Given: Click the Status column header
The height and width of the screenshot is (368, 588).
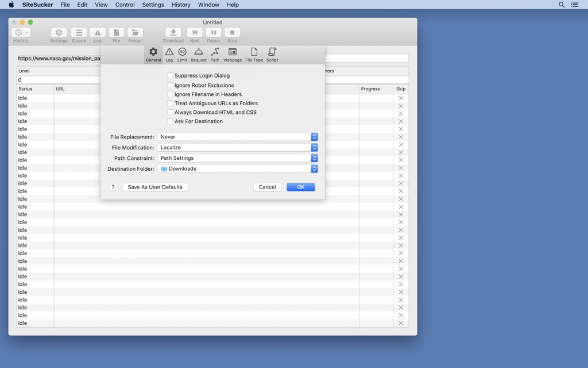Looking at the screenshot, I should tap(35, 89).
